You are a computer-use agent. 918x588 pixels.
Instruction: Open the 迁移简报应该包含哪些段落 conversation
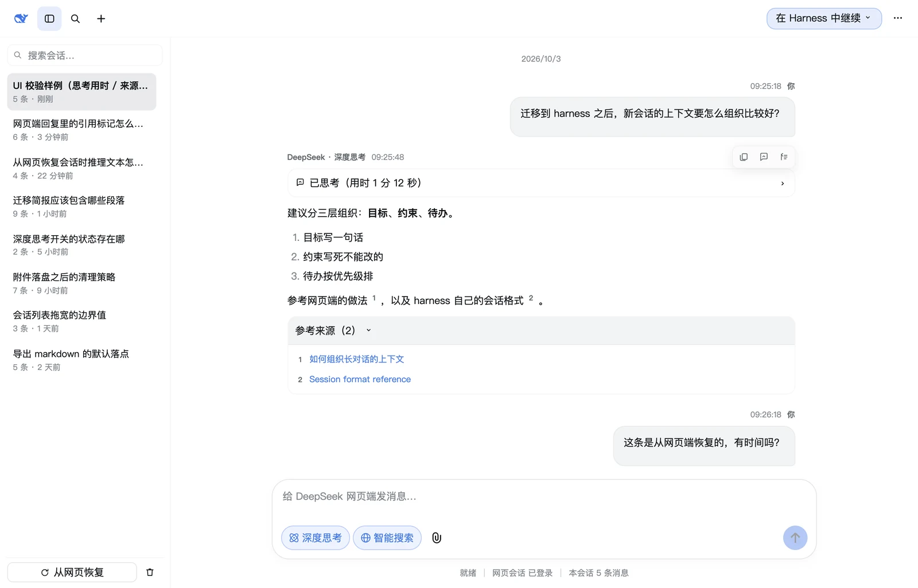pyautogui.click(x=81, y=207)
